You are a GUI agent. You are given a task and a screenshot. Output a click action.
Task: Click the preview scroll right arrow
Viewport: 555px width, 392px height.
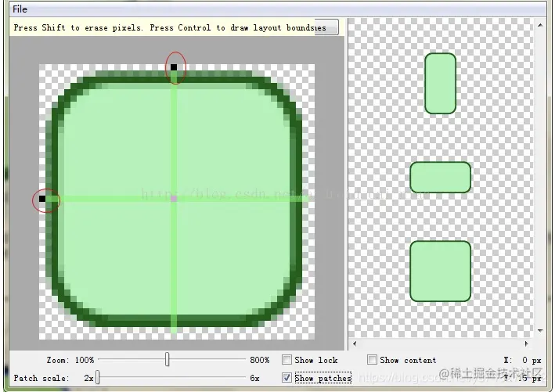526,343
